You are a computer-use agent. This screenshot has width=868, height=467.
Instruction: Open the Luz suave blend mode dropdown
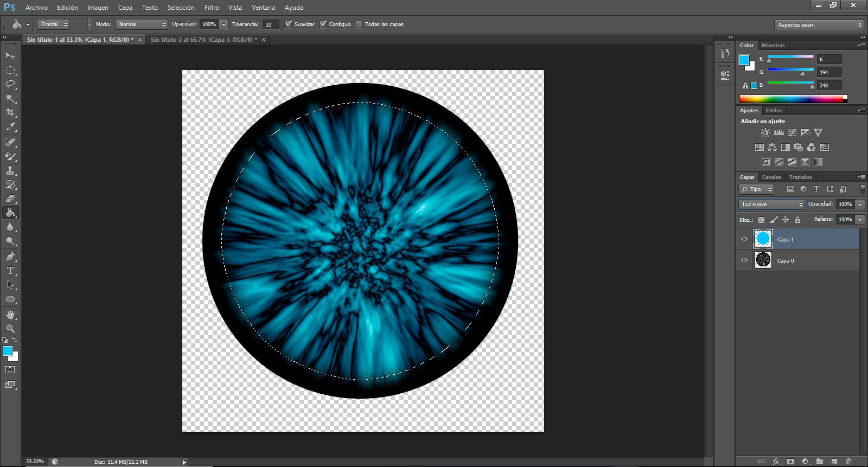point(771,204)
